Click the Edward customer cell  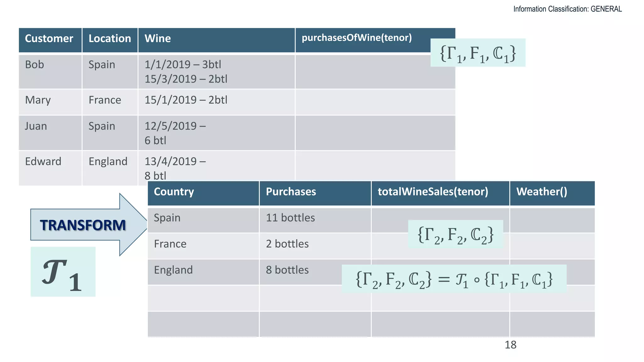pos(50,168)
